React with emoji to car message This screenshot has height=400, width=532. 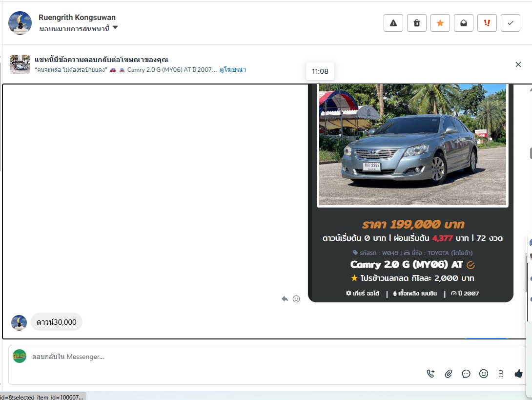(296, 299)
